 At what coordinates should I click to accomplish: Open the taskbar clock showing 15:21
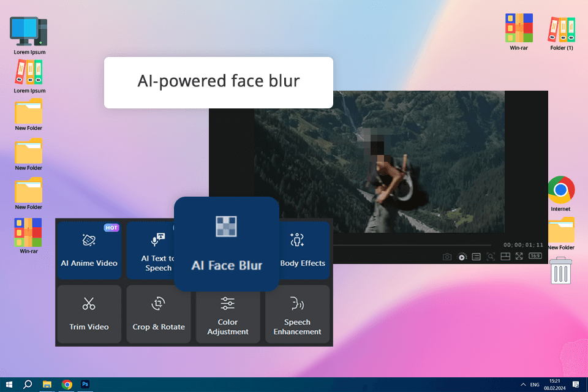555,385
